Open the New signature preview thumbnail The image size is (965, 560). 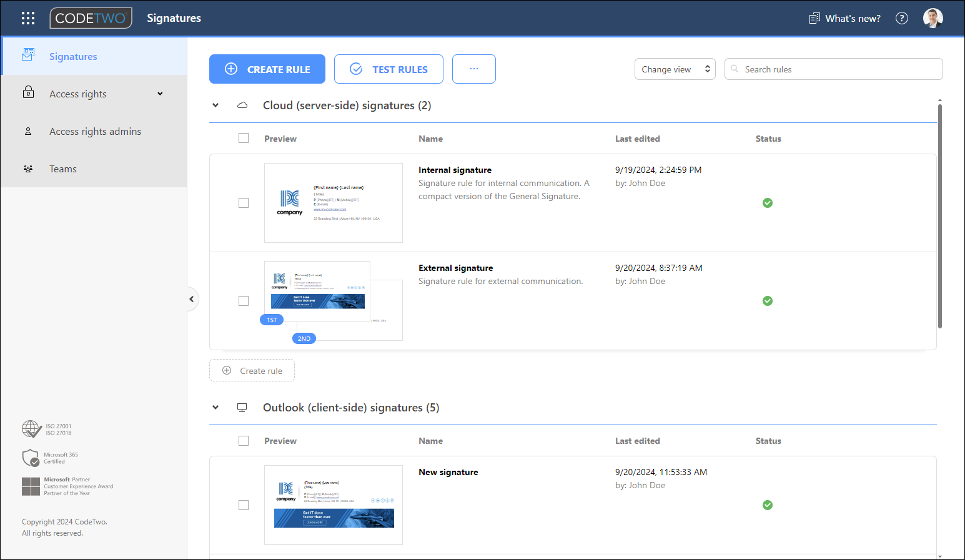[334, 505]
